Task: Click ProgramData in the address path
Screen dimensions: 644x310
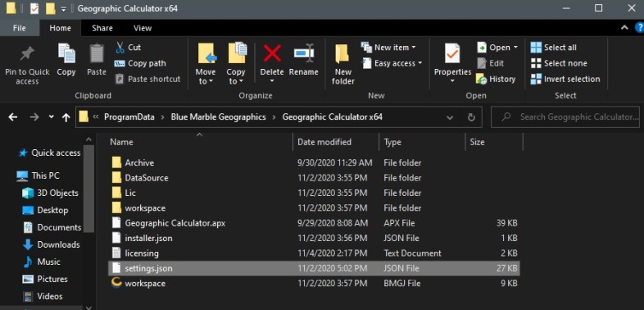Action: (x=129, y=116)
